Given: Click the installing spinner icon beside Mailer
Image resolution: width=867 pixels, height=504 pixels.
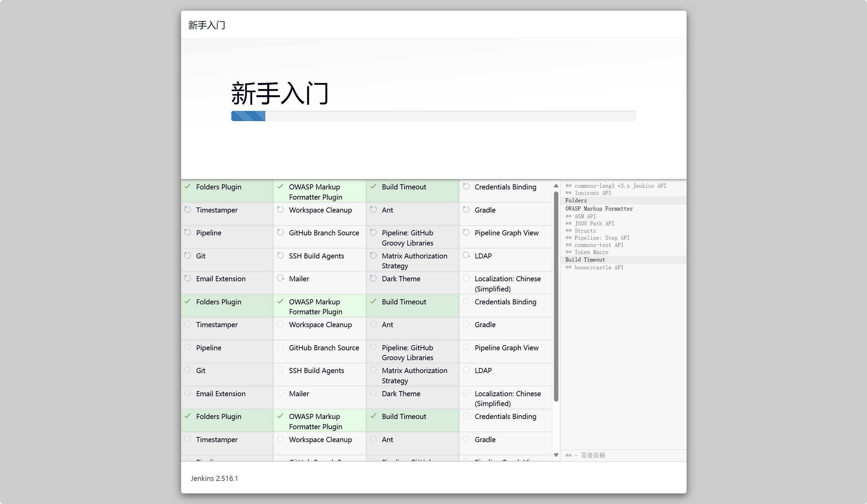Looking at the screenshot, I should 280,278.
